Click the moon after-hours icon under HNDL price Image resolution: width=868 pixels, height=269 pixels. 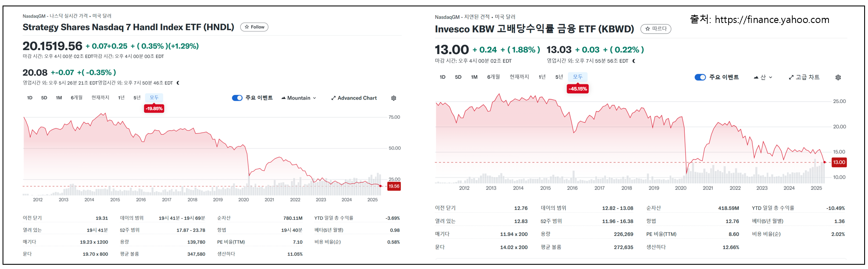[178, 83]
